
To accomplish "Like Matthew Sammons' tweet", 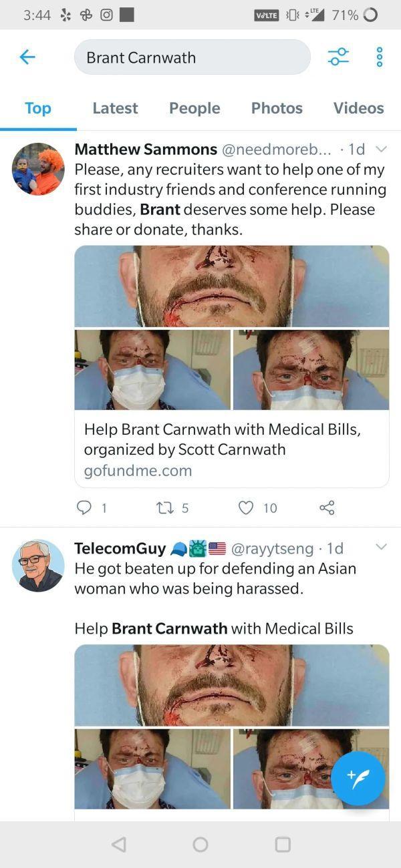I will (247, 508).
